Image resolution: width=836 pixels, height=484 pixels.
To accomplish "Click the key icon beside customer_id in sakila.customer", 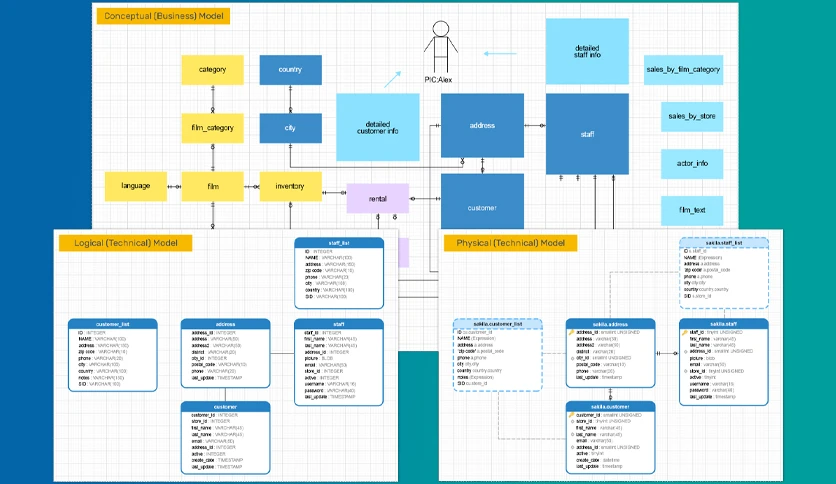I will tap(572, 415).
